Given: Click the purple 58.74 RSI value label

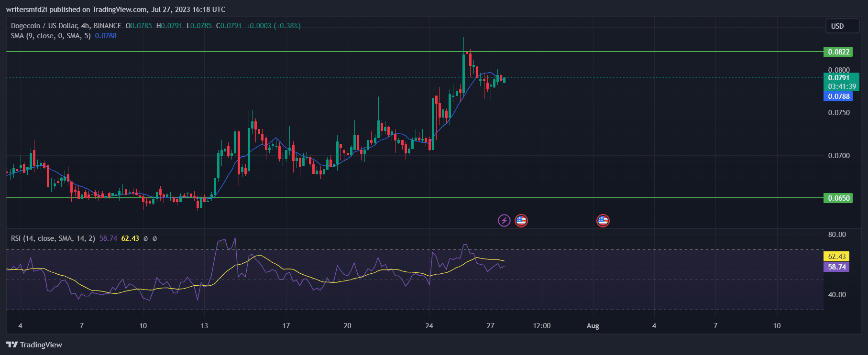Looking at the screenshot, I should pyautogui.click(x=836, y=267).
